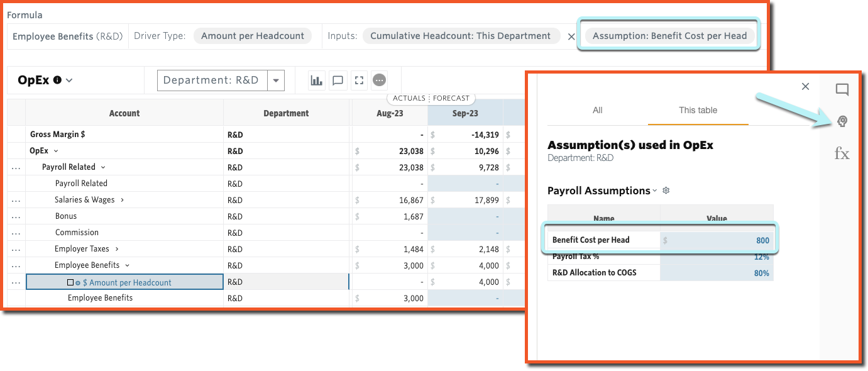Image resolution: width=868 pixels, height=371 pixels.
Task: Open comments panel from right sidebar
Action: pyautogui.click(x=842, y=89)
